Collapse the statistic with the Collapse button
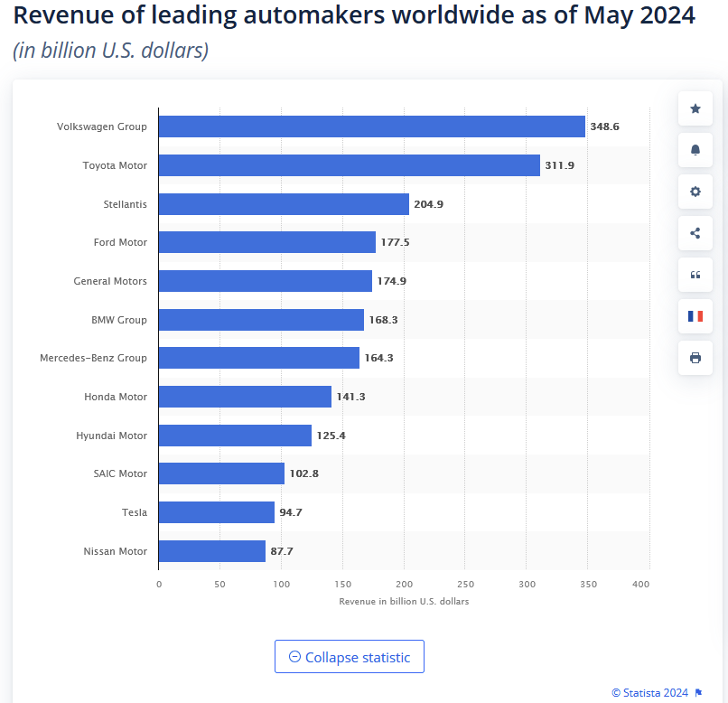The image size is (728, 703). click(350, 657)
